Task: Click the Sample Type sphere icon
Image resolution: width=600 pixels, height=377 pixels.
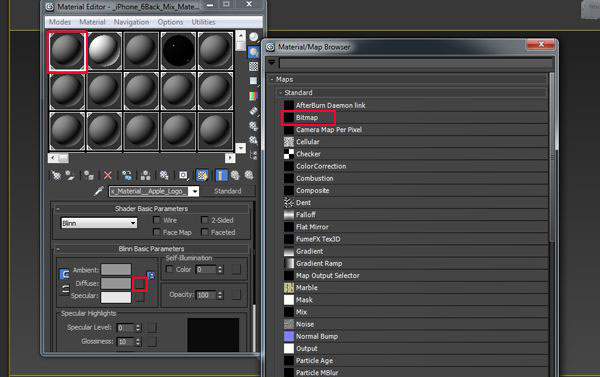Action: (253, 37)
